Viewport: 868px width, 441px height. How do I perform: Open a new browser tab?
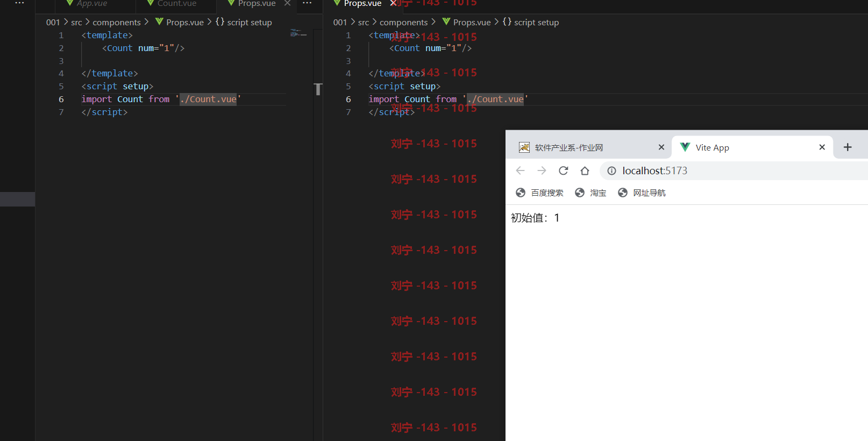point(848,147)
